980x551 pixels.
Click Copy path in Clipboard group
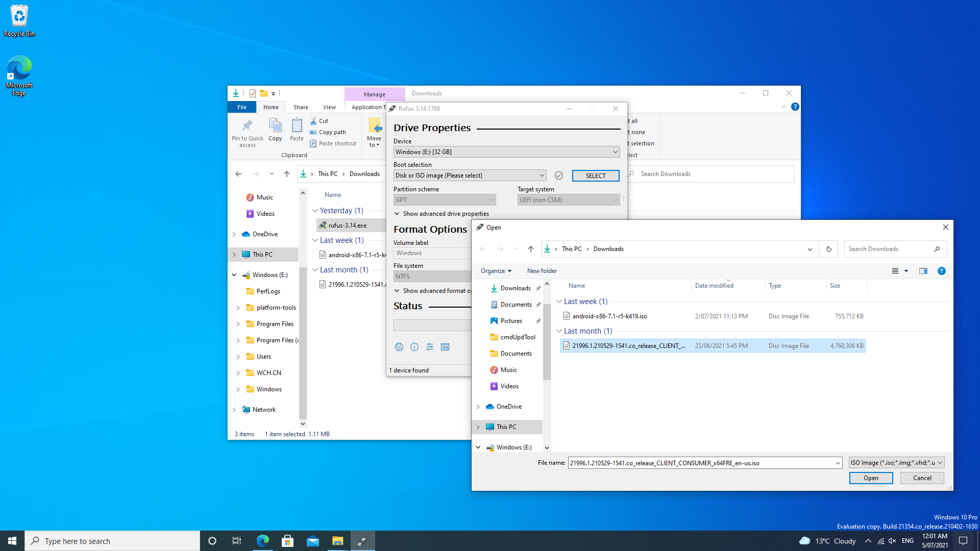coord(328,132)
